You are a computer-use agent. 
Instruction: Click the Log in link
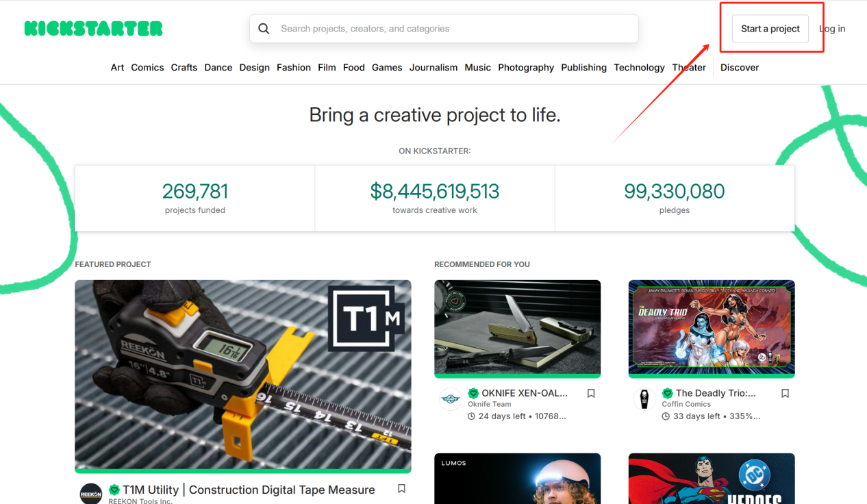tap(832, 29)
